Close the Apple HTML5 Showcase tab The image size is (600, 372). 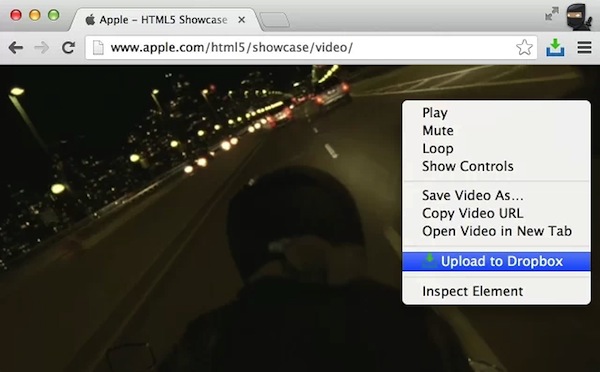point(241,20)
